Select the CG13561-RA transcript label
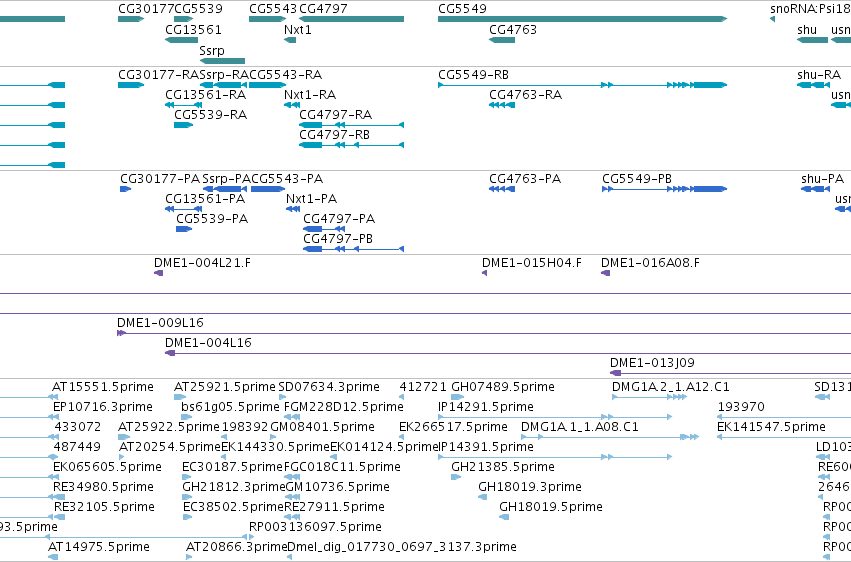The width and height of the screenshot is (851, 562). pos(206,94)
